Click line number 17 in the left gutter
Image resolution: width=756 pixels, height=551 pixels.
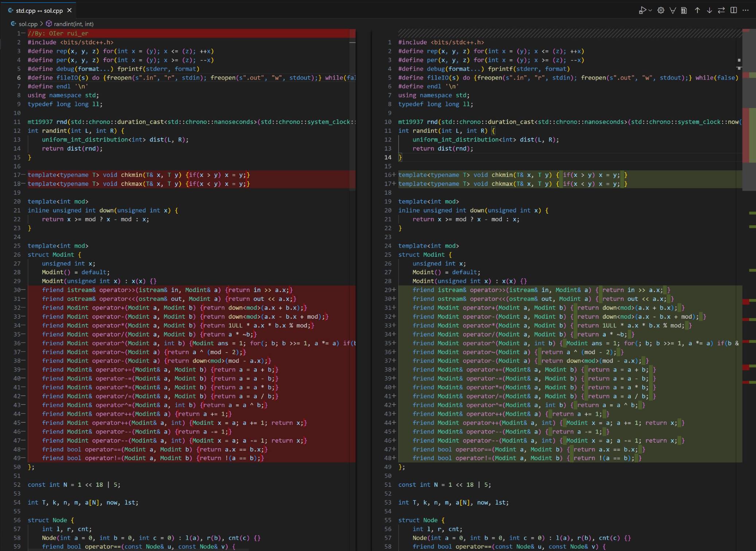(17, 175)
